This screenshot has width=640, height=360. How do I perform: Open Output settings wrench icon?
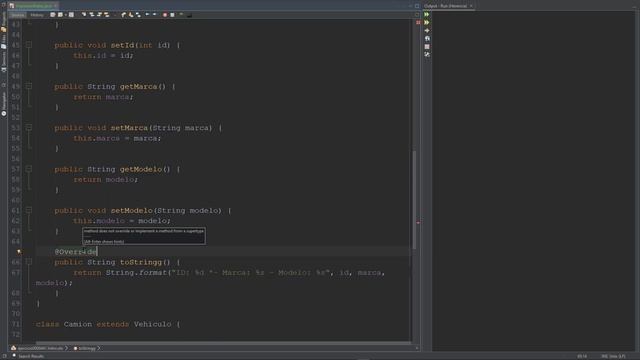point(427,54)
